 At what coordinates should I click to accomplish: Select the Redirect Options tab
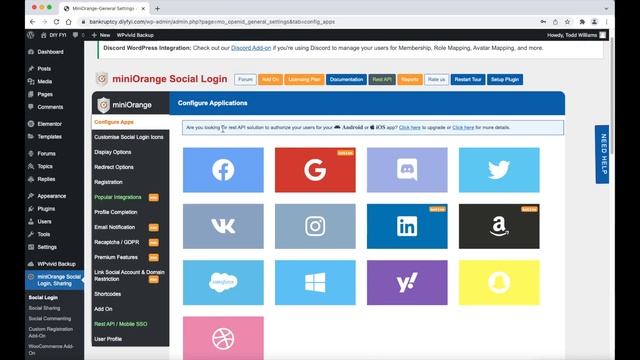click(x=130, y=167)
